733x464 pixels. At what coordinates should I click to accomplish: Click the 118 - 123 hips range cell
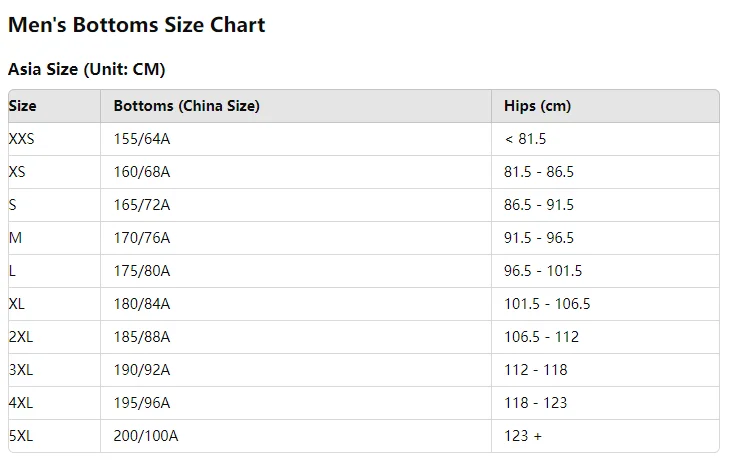click(x=535, y=403)
